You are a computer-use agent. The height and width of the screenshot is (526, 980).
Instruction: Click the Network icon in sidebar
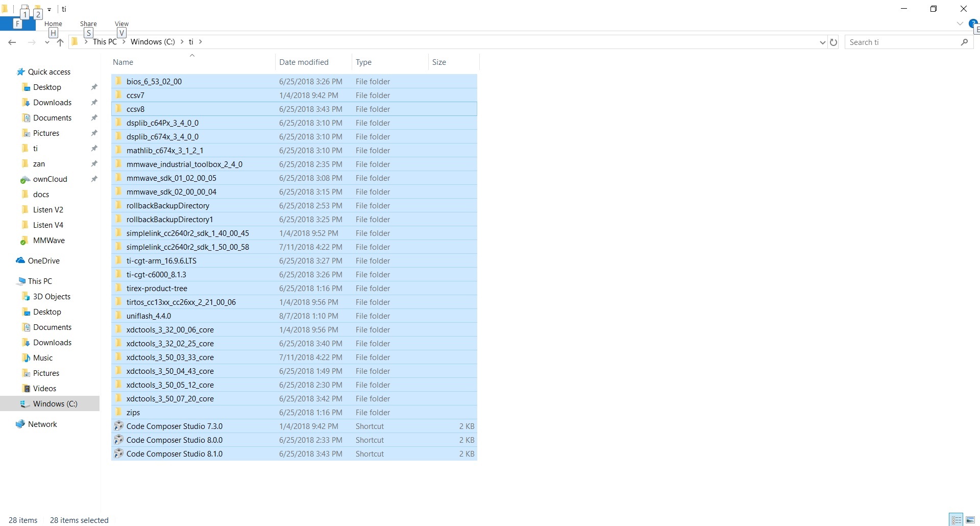[20, 424]
